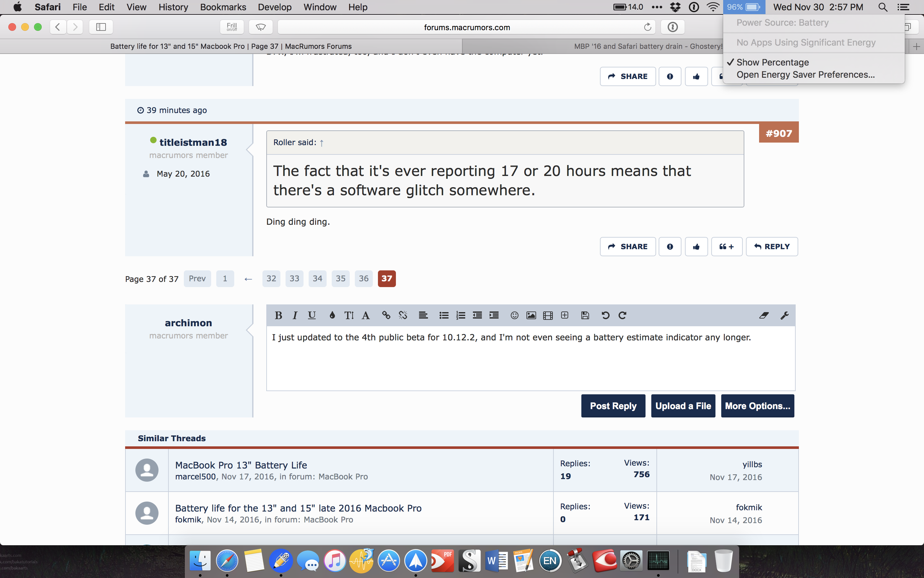
Task: Share post #907
Action: click(x=628, y=247)
